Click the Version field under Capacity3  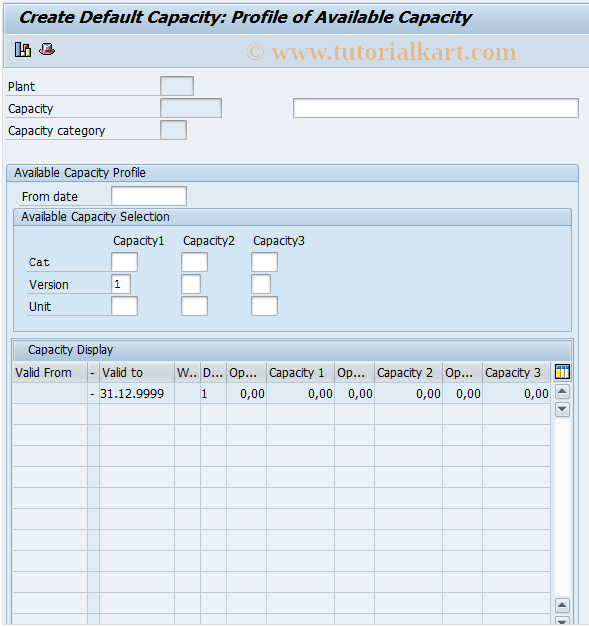click(261, 284)
